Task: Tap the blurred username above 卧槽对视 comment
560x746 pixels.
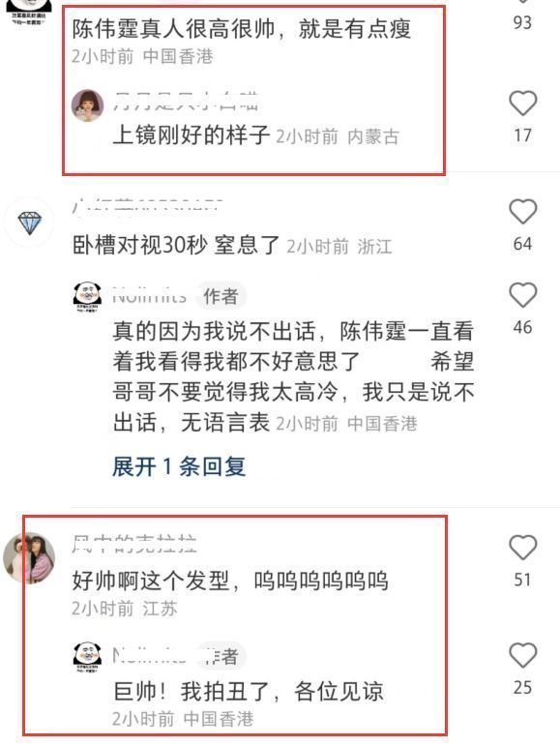Action: [147, 206]
